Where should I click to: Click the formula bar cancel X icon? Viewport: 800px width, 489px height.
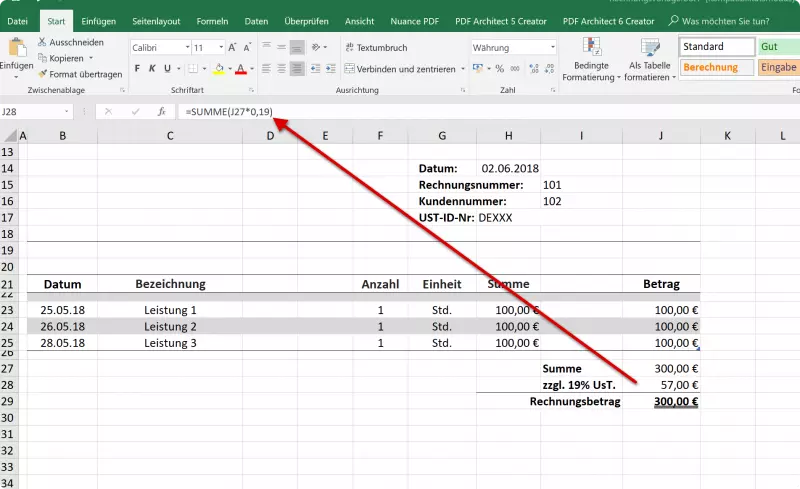108,111
